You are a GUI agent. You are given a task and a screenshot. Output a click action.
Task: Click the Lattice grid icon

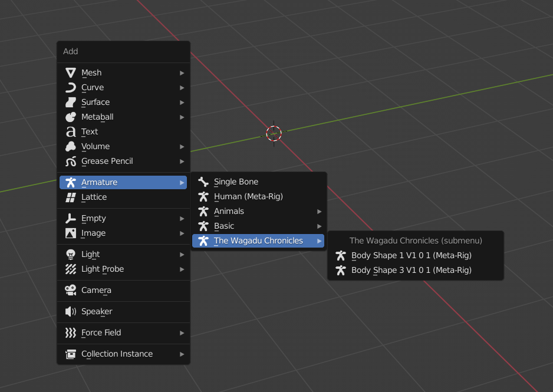click(71, 197)
